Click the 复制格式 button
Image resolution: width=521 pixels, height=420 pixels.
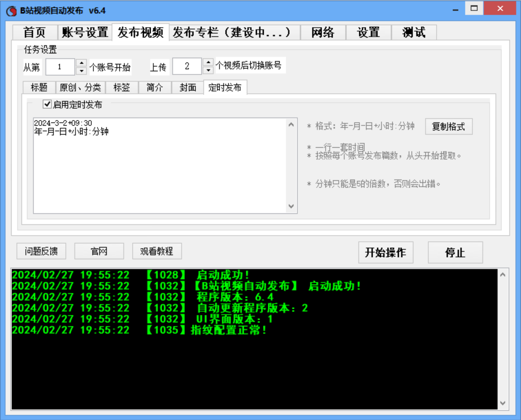(448, 127)
